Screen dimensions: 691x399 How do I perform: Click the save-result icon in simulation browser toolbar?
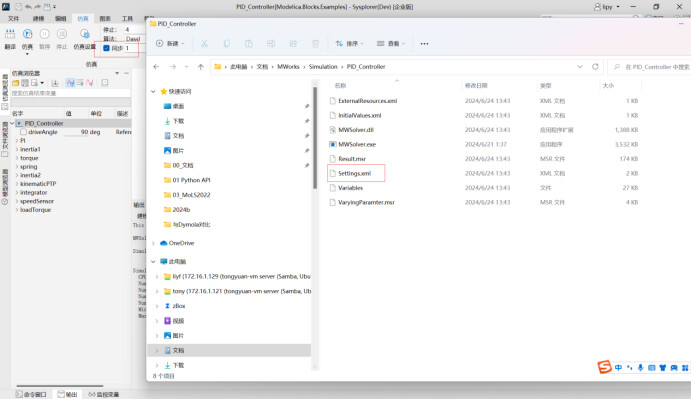click(25, 83)
